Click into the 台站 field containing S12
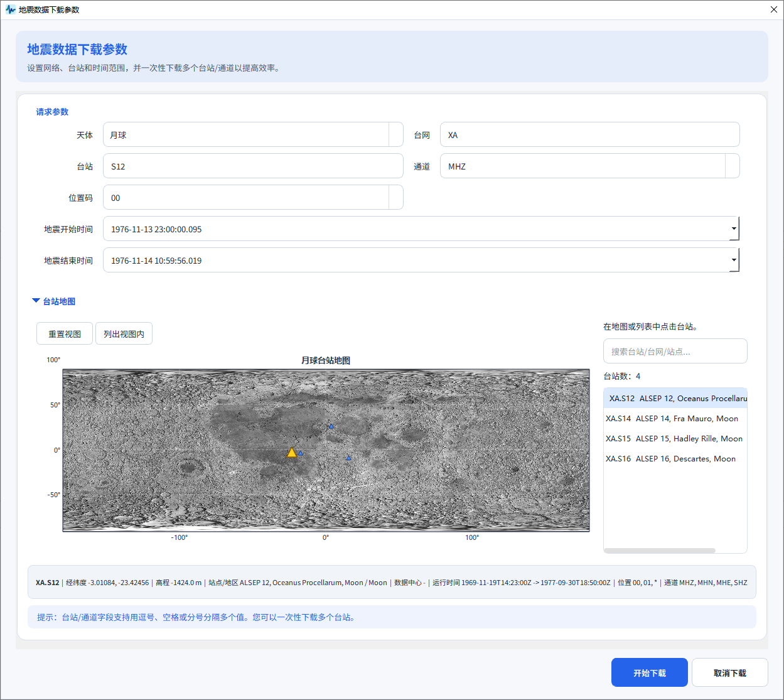This screenshot has height=700, width=784. (253, 166)
